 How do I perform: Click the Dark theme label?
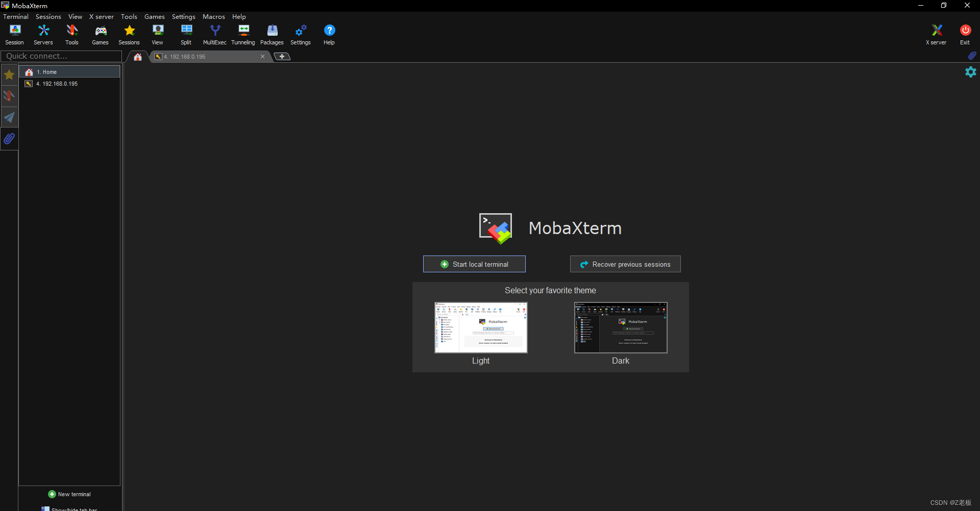tap(621, 361)
